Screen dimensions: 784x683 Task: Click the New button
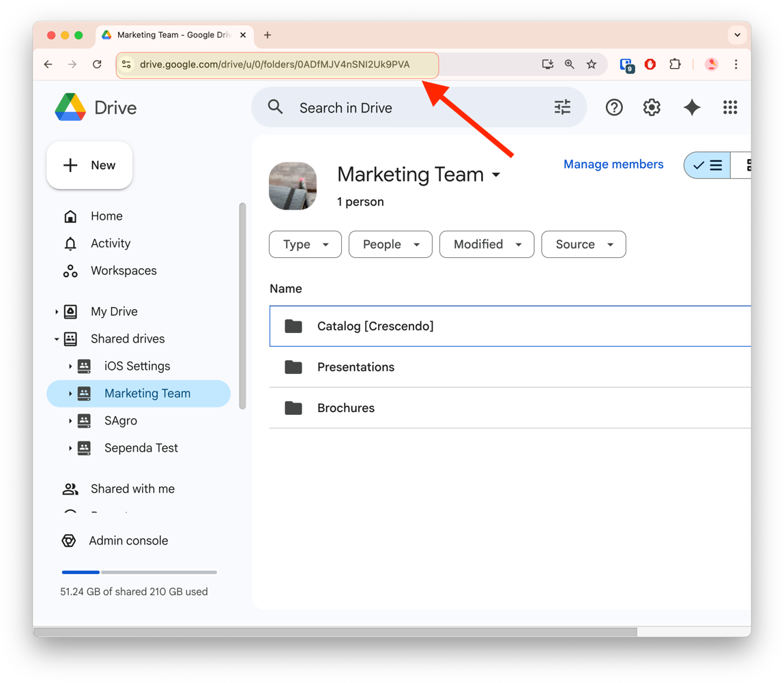(x=89, y=165)
